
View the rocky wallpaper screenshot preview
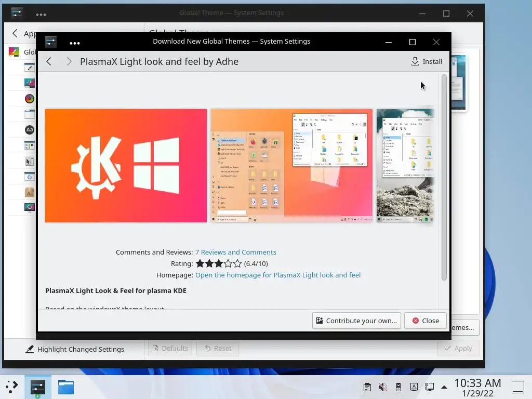[405, 166]
